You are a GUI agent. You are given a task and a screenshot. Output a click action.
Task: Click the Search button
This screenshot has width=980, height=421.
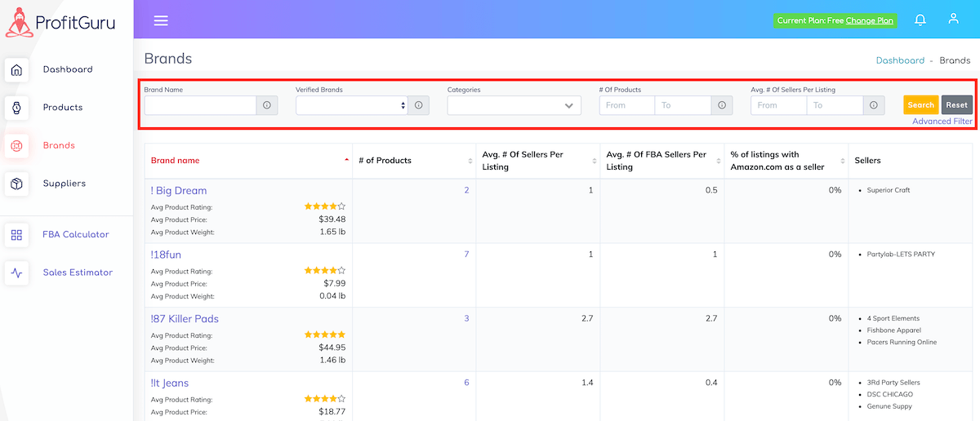pos(920,104)
